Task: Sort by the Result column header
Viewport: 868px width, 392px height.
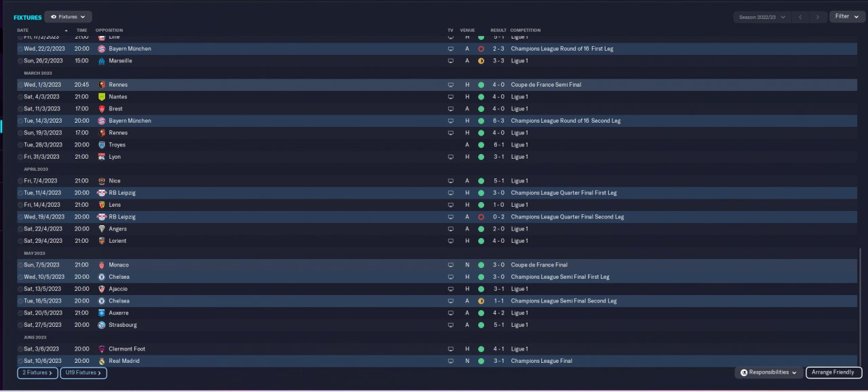Action: tap(498, 31)
